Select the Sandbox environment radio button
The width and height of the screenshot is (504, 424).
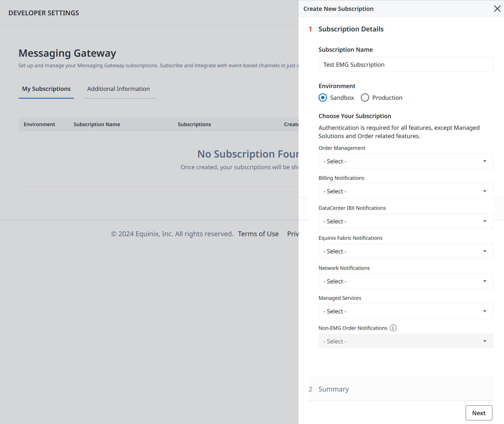[x=323, y=98]
